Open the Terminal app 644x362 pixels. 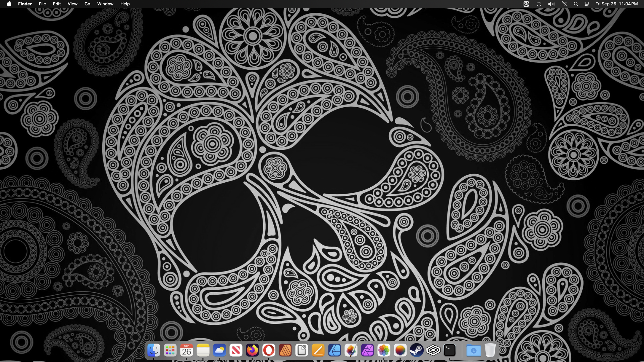449,351
